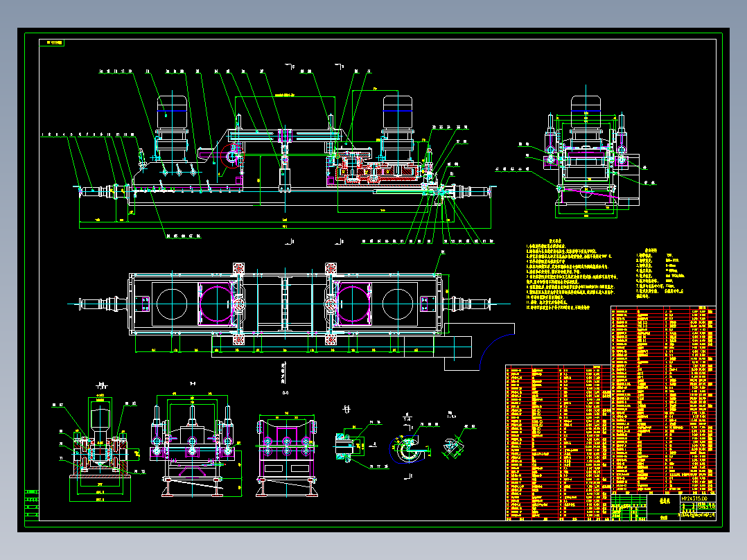Select the label box at top-left drawing corner
Screen dimensions: 747x560
pyautogui.click(x=51, y=43)
